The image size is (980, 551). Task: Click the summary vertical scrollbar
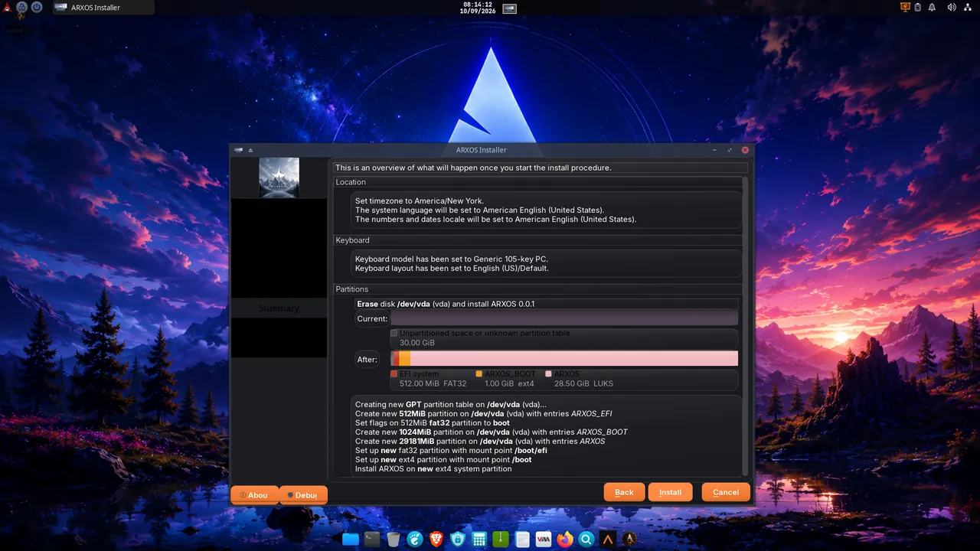(746, 327)
